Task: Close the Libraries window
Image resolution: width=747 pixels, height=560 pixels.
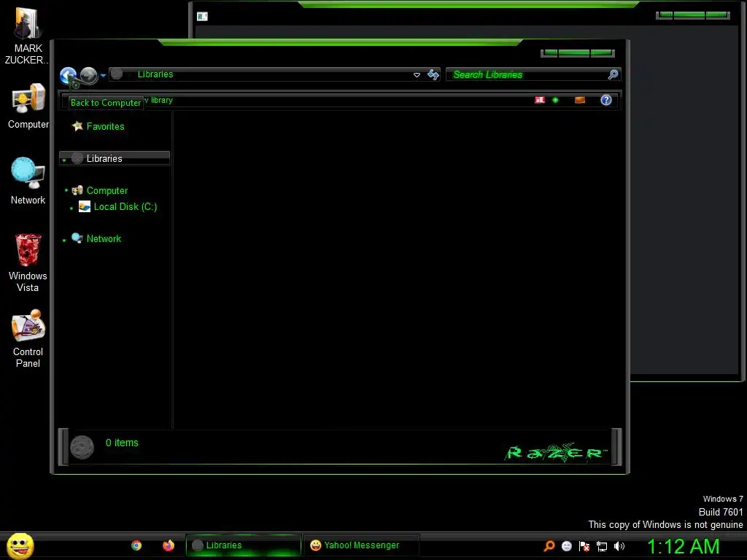Action: 601,52
